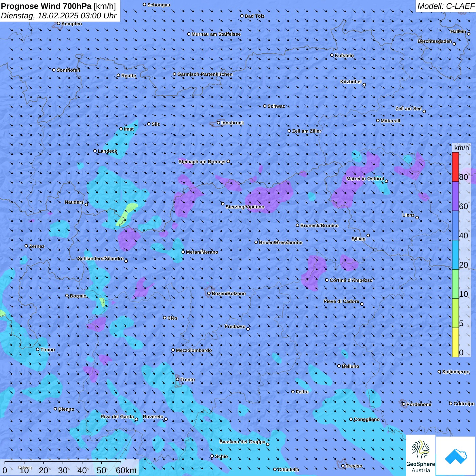This screenshot has height=476, width=476.
Task: Click the Tirano city label
Action: 48,350
